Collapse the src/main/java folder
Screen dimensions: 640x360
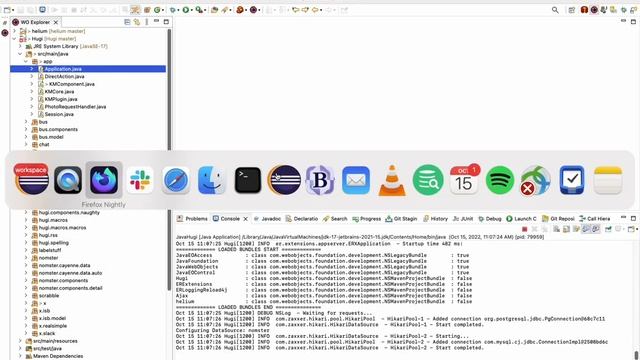pyautogui.click(x=20, y=54)
